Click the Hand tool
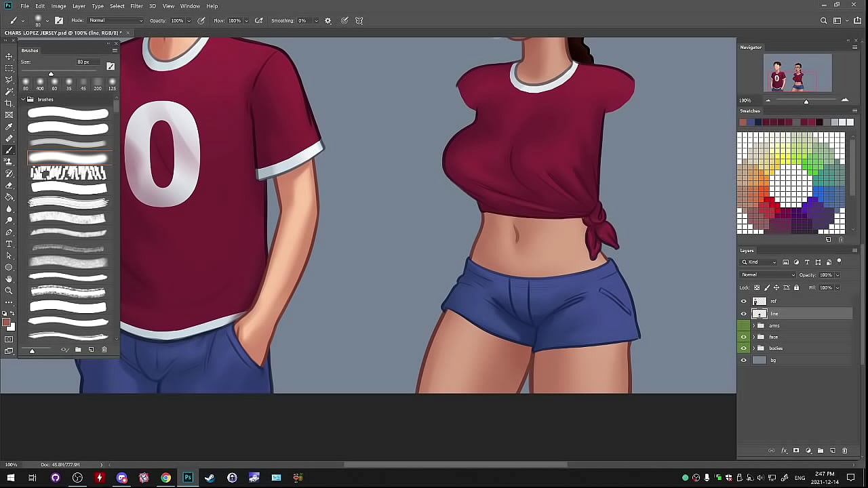This screenshot has width=868, height=488. coord(9,279)
